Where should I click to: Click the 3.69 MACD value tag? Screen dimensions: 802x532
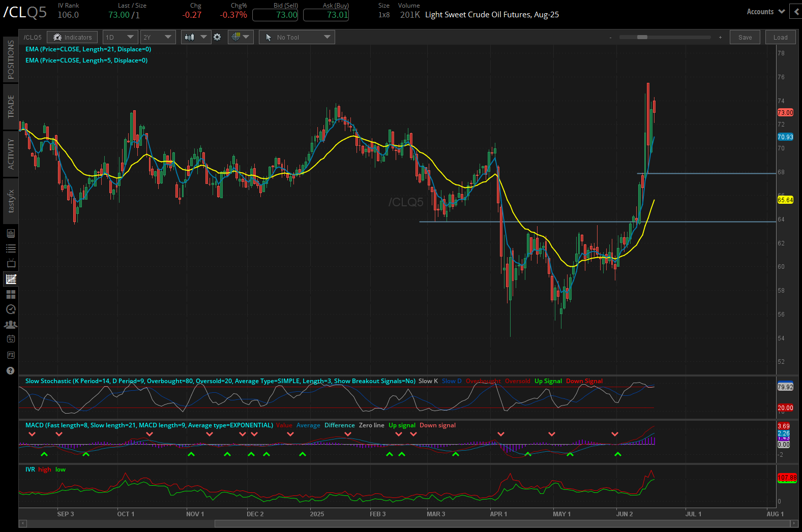click(x=784, y=426)
